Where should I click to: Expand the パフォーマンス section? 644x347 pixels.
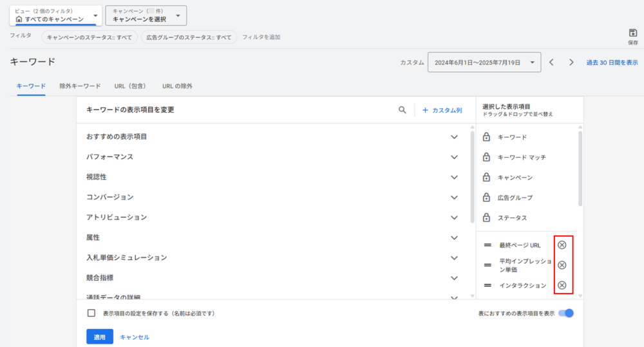pyautogui.click(x=454, y=157)
